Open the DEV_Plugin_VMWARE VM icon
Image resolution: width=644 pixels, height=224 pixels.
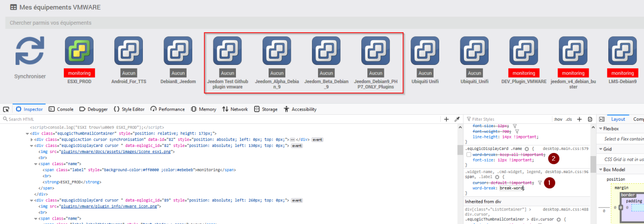coord(523,51)
